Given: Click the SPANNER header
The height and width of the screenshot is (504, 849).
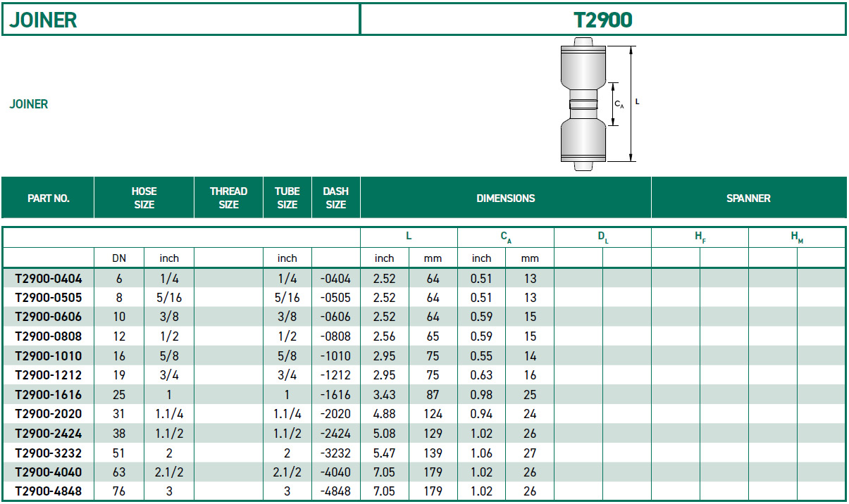Looking at the screenshot, I should pyautogui.click(x=748, y=199).
